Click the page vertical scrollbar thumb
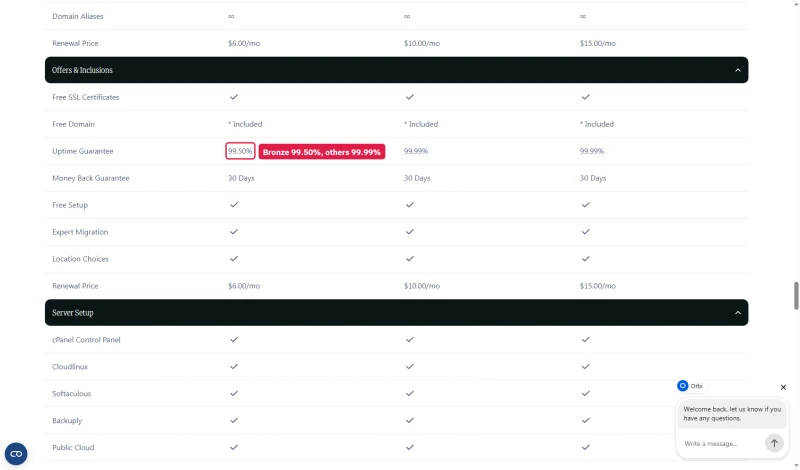 click(796, 295)
